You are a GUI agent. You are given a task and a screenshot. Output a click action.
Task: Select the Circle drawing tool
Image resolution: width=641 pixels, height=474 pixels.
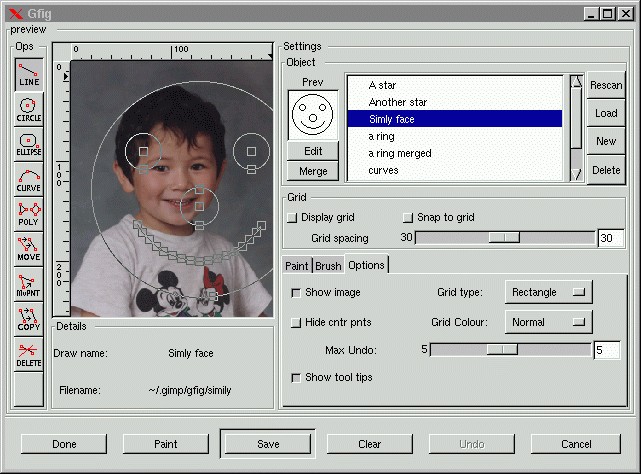tap(29, 109)
